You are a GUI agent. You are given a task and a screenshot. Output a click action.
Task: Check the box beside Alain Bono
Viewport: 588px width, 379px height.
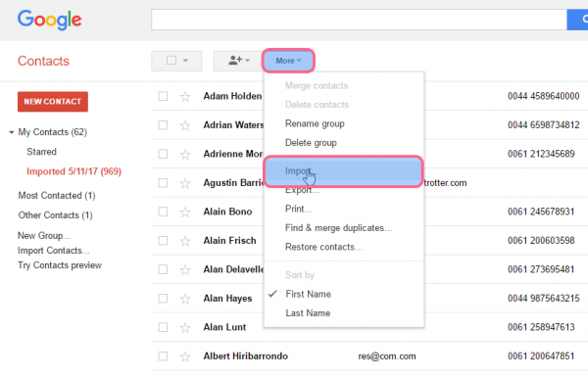tap(163, 212)
